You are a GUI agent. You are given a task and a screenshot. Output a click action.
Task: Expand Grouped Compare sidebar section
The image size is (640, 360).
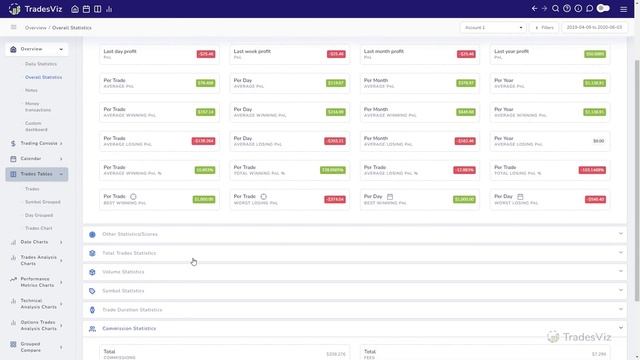point(37,347)
